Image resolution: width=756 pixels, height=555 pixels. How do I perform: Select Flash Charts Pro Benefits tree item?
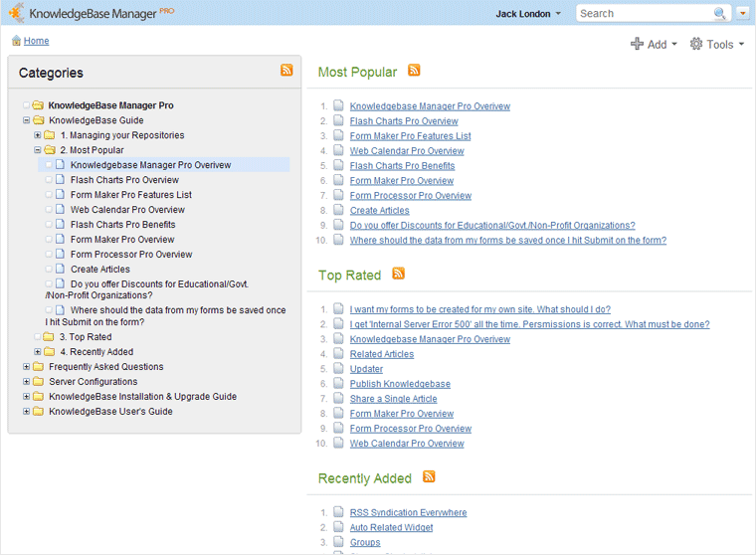pos(123,224)
